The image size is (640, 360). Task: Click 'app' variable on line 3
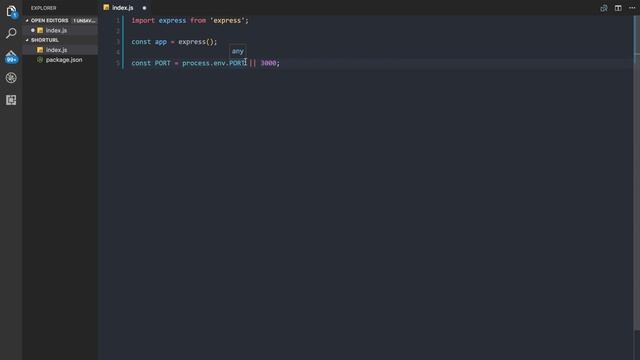(x=160, y=42)
